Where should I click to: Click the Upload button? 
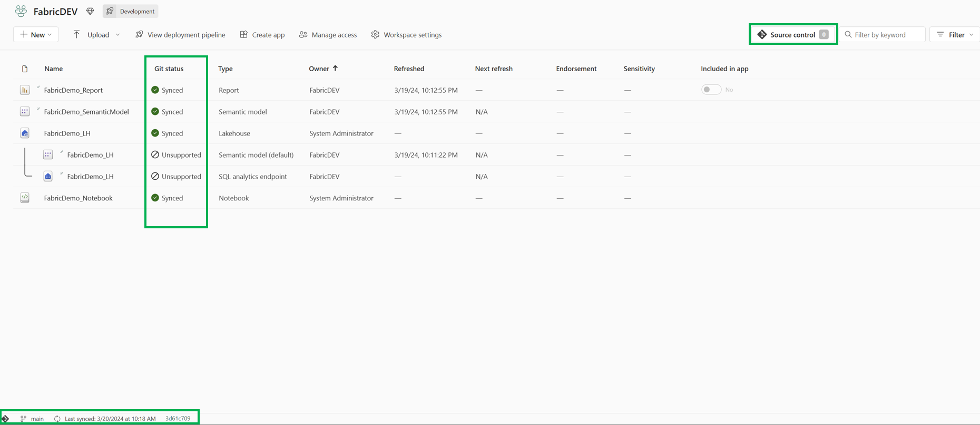point(91,35)
